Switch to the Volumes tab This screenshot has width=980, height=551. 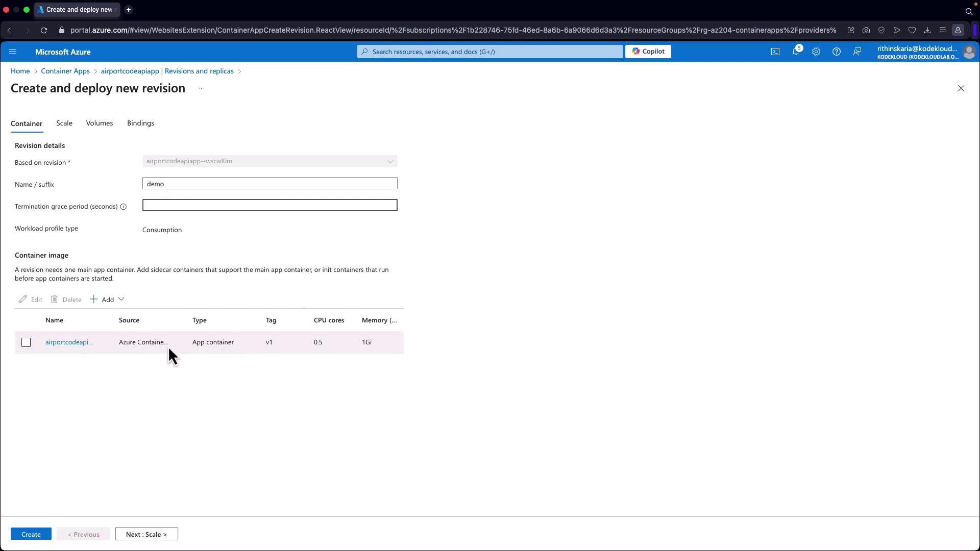[100, 123]
